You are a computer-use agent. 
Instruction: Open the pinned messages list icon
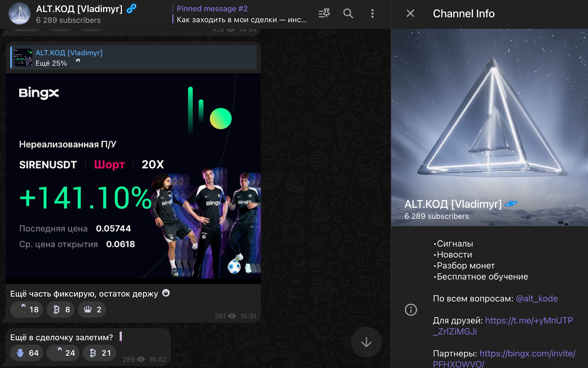click(x=324, y=14)
